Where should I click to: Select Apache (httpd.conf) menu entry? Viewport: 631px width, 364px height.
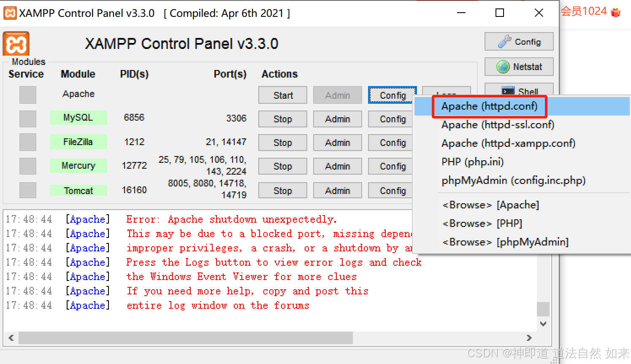tap(522, 106)
